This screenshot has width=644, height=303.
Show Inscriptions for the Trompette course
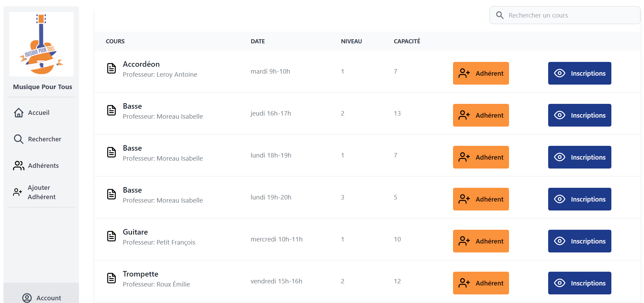coord(579,283)
